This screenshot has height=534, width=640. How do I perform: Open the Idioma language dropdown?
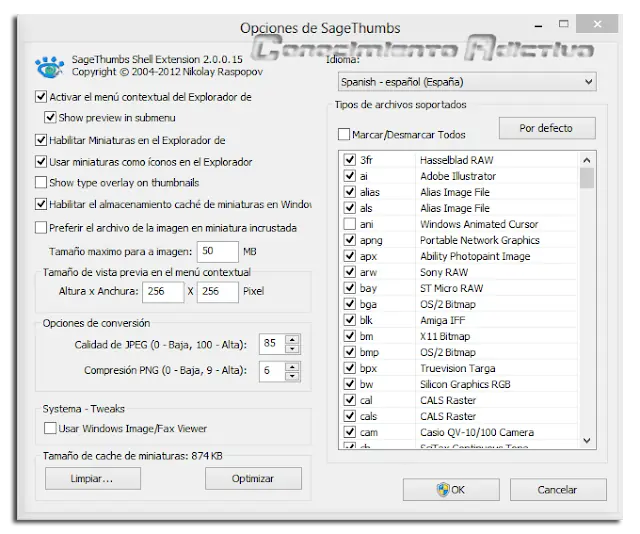pyautogui.click(x=467, y=82)
